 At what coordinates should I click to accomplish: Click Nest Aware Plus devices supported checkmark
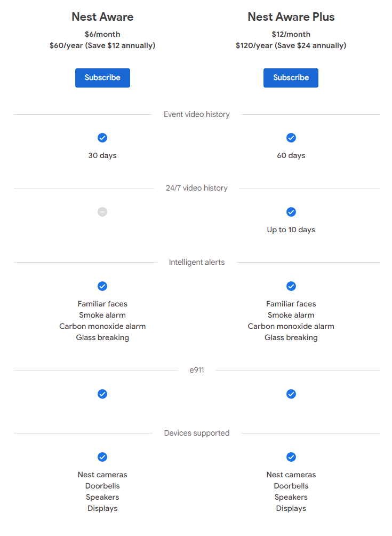click(291, 457)
